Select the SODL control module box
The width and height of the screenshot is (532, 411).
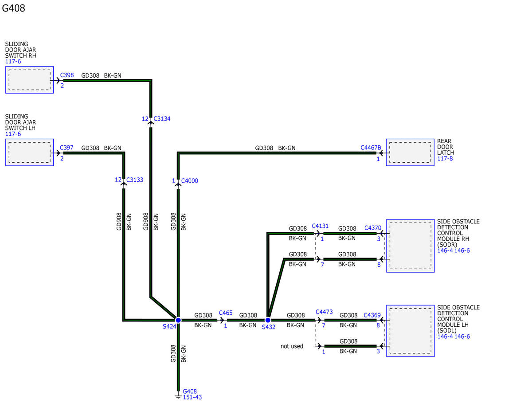click(410, 331)
